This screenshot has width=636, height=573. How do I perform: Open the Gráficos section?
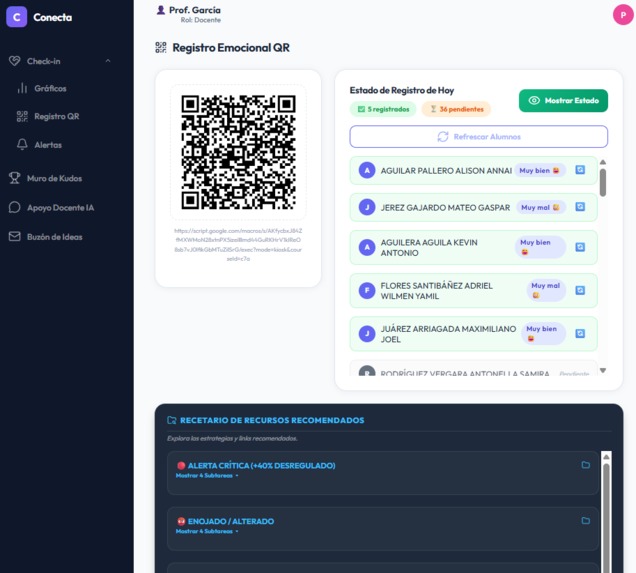(50, 88)
